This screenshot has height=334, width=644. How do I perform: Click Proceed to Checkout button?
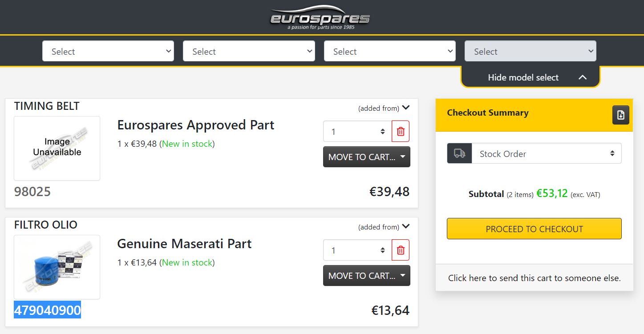[x=534, y=229]
